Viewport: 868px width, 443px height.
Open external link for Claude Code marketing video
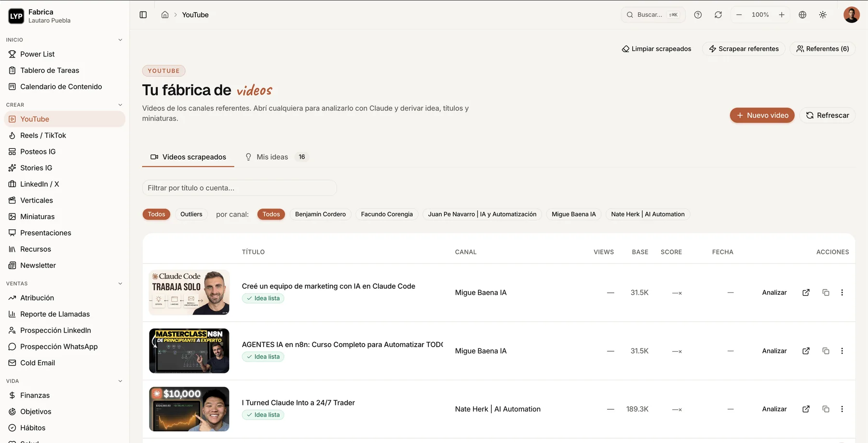806,292
